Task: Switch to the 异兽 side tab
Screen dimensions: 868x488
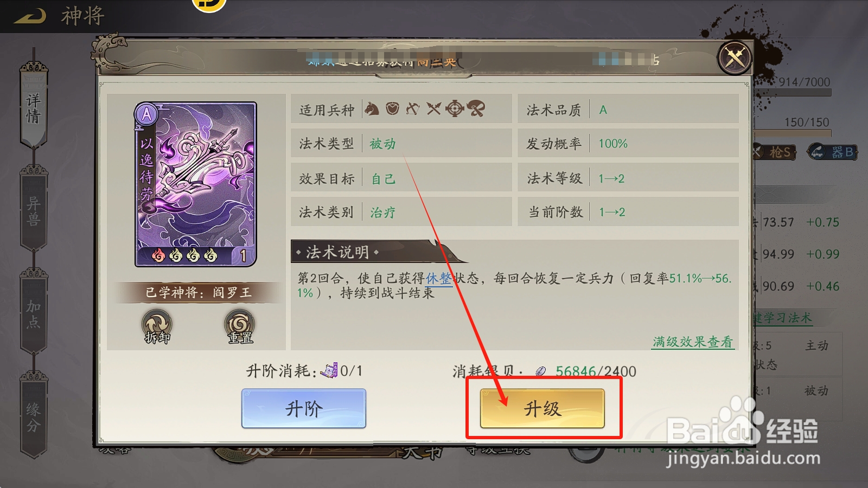Action: tap(34, 211)
